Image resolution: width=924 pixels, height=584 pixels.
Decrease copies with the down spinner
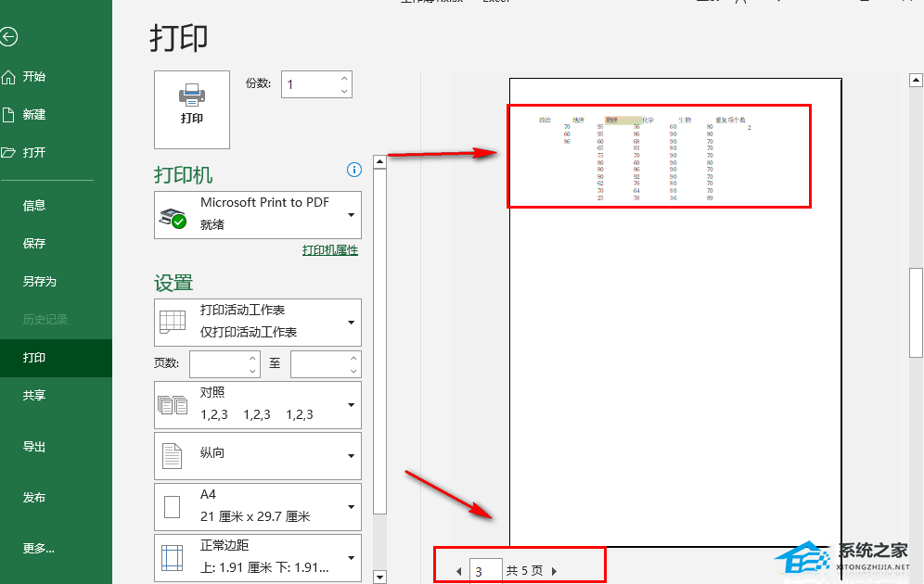click(x=345, y=91)
